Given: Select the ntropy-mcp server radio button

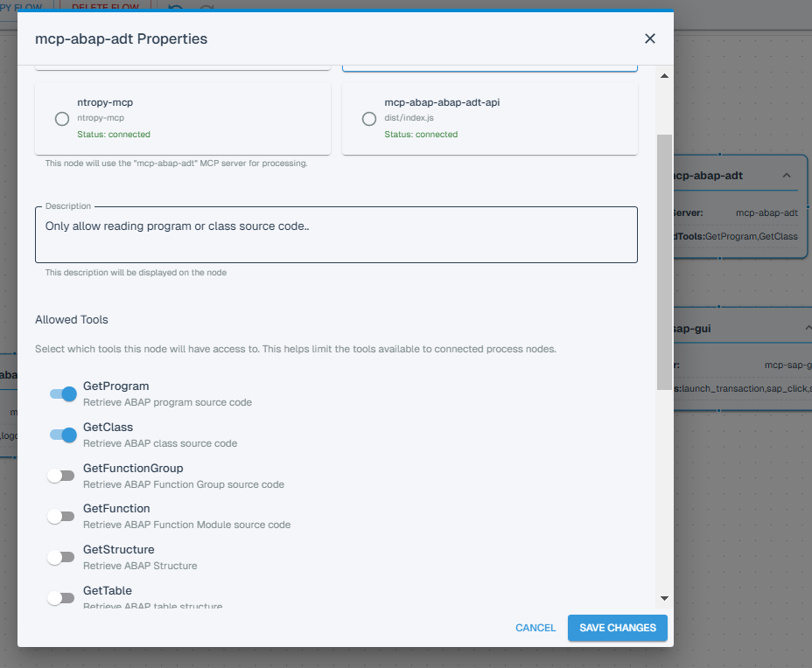Looking at the screenshot, I should (62, 119).
